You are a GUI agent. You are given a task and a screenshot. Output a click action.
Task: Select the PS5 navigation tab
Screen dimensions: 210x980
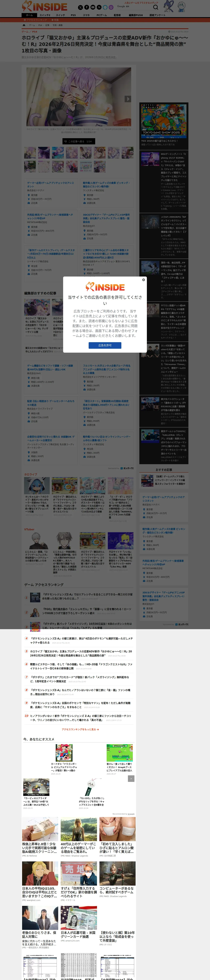click(73, 15)
